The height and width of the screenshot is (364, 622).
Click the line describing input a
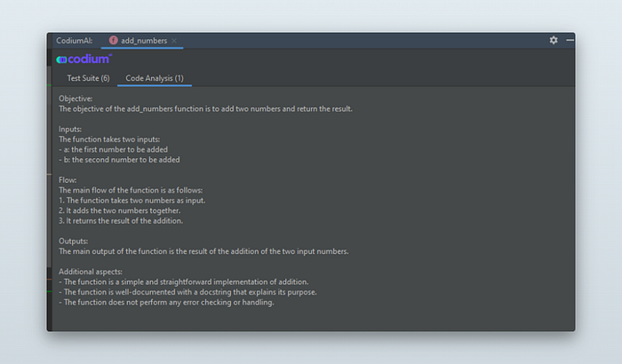(x=113, y=149)
